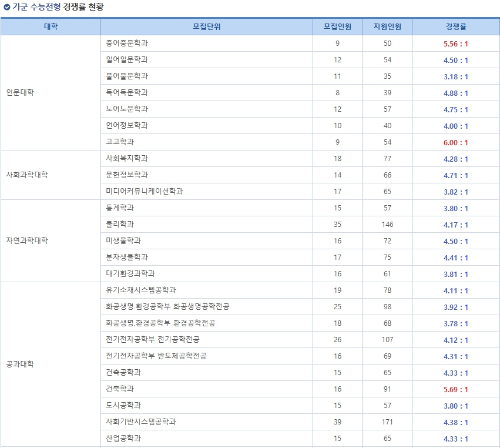Click the 일어일문학과 row name

(x=127, y=59)
